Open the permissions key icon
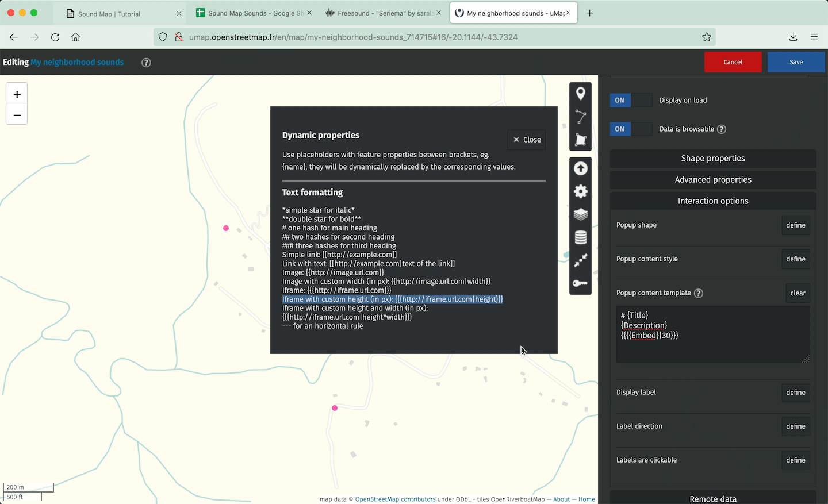This screenshot has height=504, width=828. (580, 283)
